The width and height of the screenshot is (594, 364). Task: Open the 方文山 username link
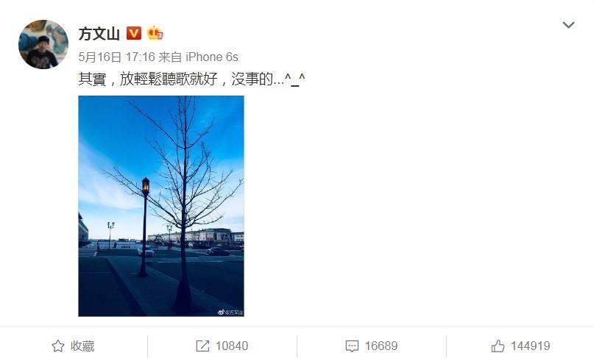99,34
